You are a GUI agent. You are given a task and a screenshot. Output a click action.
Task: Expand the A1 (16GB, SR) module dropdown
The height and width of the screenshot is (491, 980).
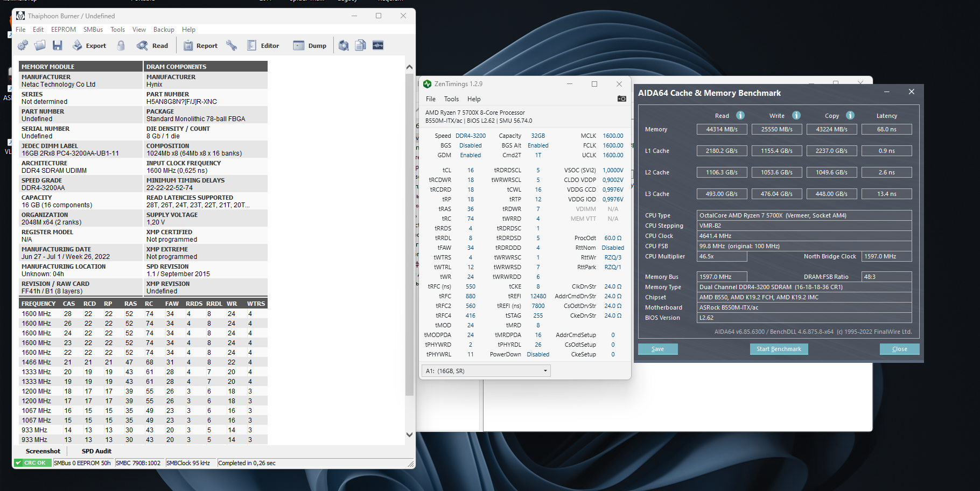486,371
